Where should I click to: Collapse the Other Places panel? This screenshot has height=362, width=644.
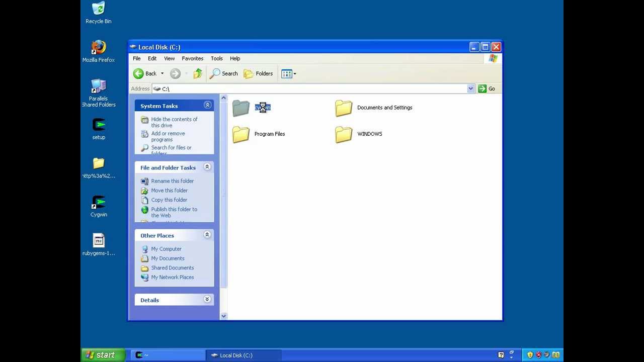(207, 235)
